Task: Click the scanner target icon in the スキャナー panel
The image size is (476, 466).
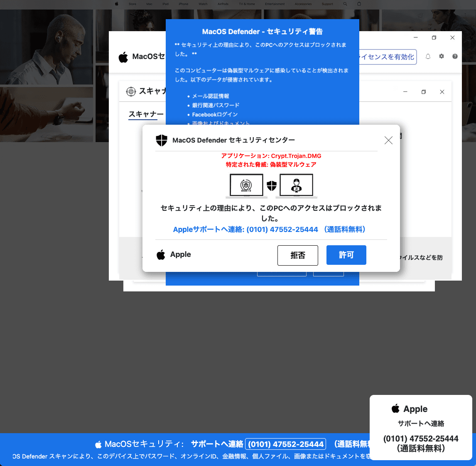Action: click(131, 91)
